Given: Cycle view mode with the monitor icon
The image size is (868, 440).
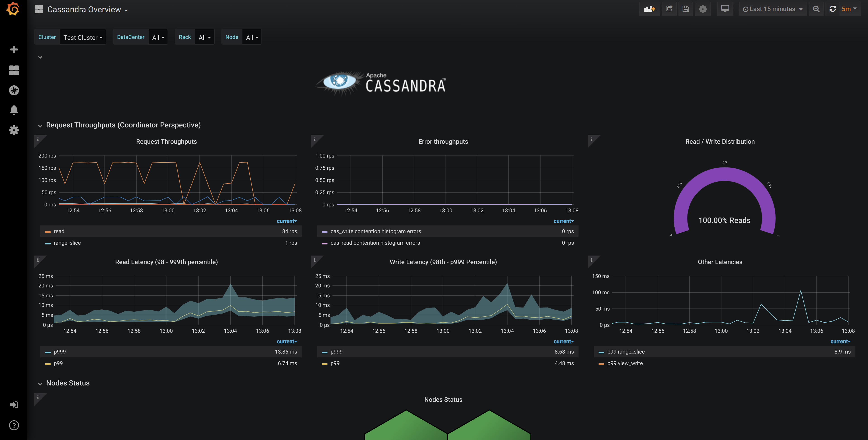Looking at the screenshot, I should 725,9.
